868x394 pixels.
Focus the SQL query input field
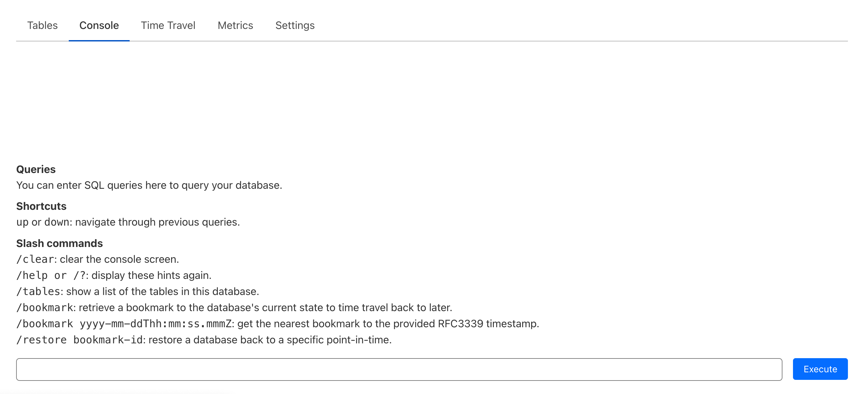tap(399, 369)
